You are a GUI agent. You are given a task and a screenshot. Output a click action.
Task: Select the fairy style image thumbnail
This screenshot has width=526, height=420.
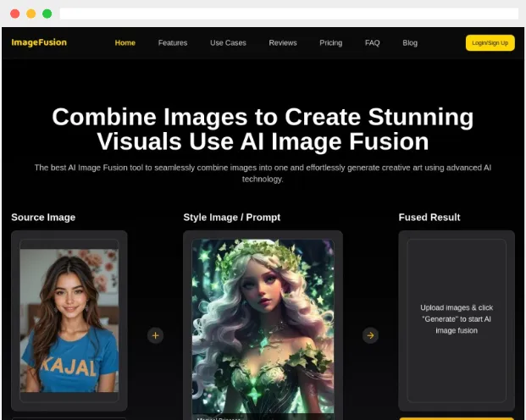(x=263, y=326)
